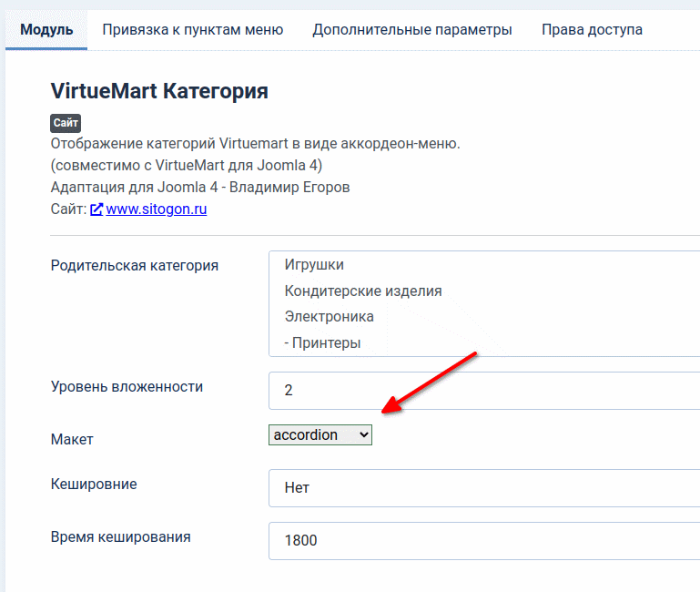Click the Время кеширования field showing 1800
Image resolution: width=700 pixels, height=592 pixels.
pyautogui.click(x=484, y=541)
